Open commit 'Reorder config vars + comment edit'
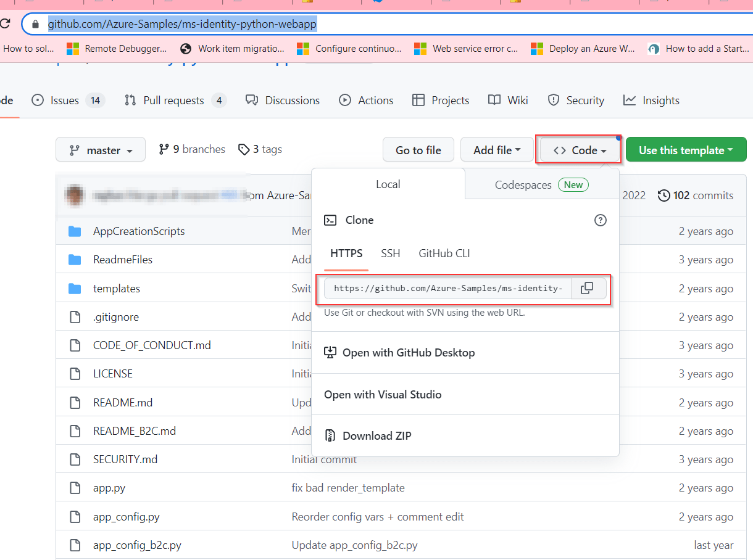 click(x=378, y=517)
